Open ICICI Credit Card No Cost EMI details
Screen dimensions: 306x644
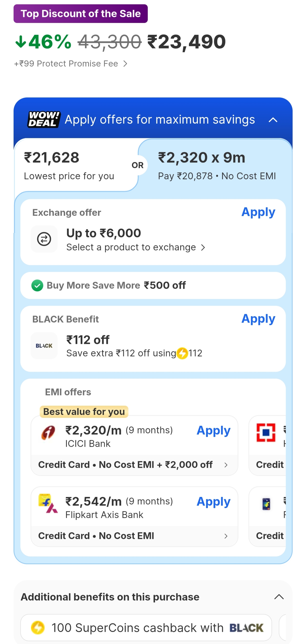pos(134,465)
